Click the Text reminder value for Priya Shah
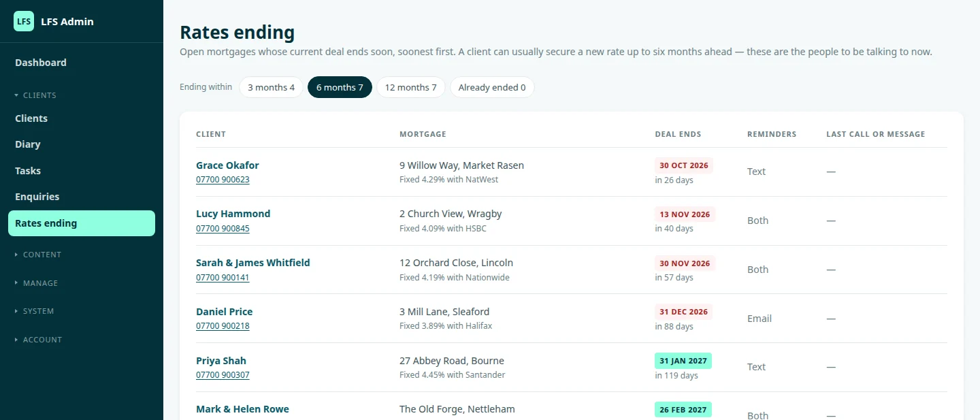 tap(757, 367)
